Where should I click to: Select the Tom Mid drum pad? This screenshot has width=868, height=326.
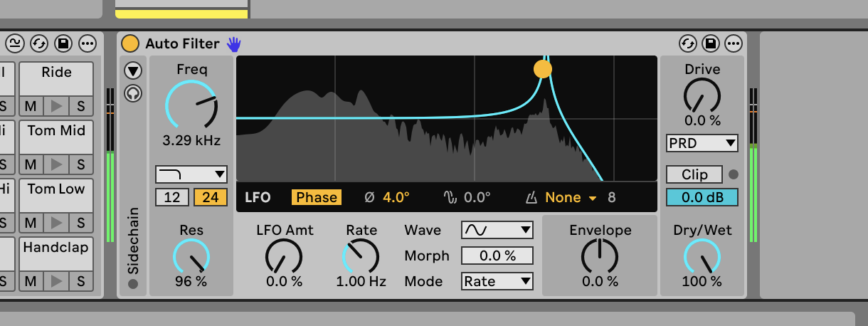(56, 137)
